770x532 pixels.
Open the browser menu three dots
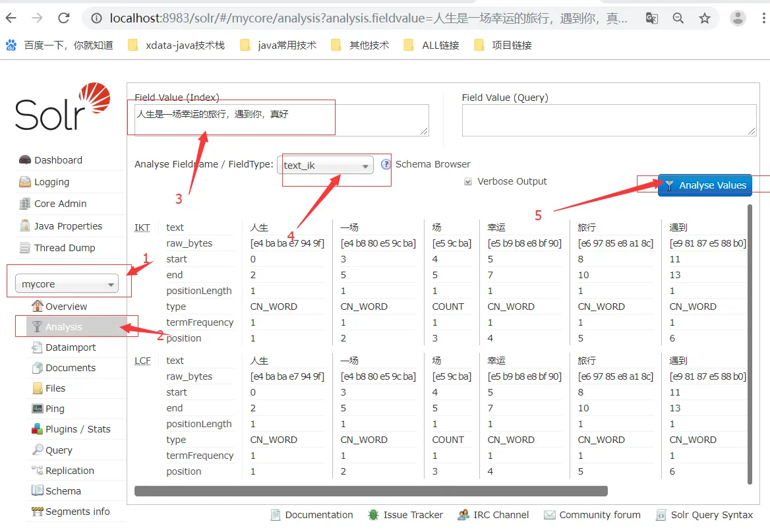763,18
